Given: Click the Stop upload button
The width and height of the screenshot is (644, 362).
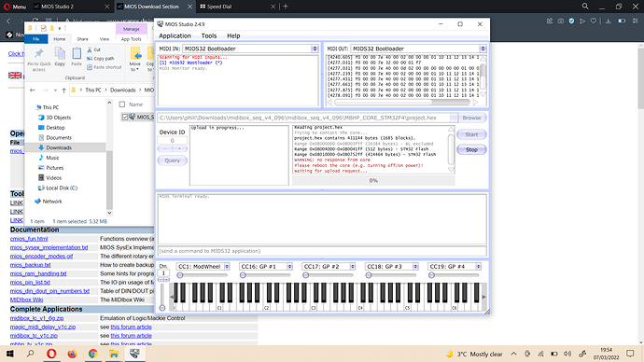Looking at the screenshot, I should click(x=471, y=150).
